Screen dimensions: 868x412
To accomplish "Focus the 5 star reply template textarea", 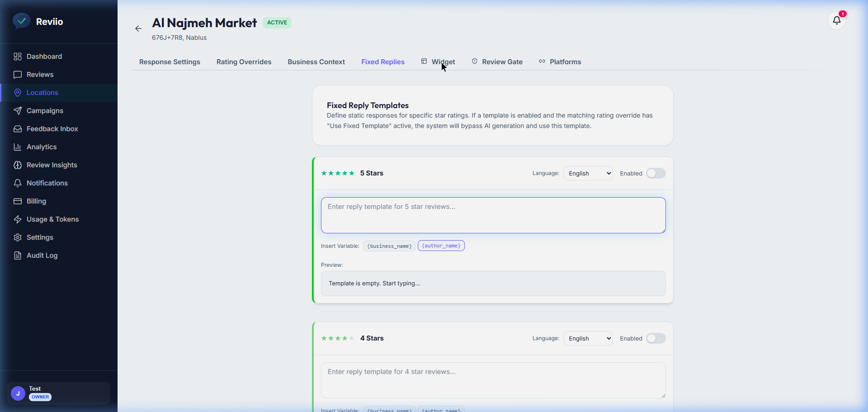I will point(493,215).
